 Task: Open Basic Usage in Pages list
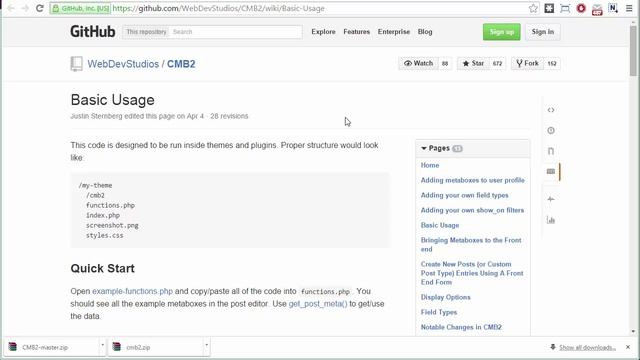click(440, 225)
